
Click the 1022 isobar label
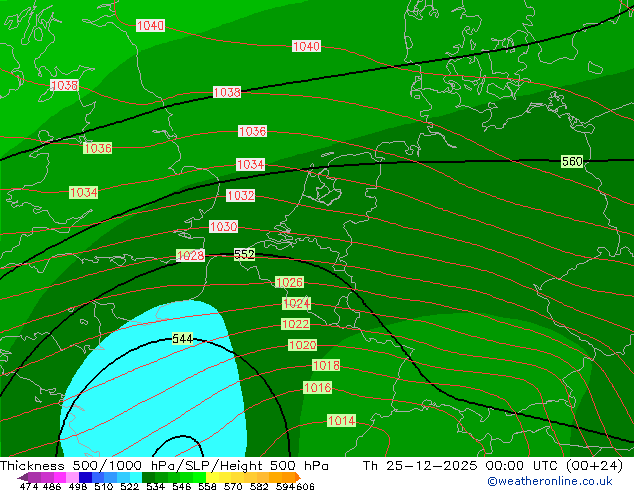pyautogui.click(x=296, y=324)
